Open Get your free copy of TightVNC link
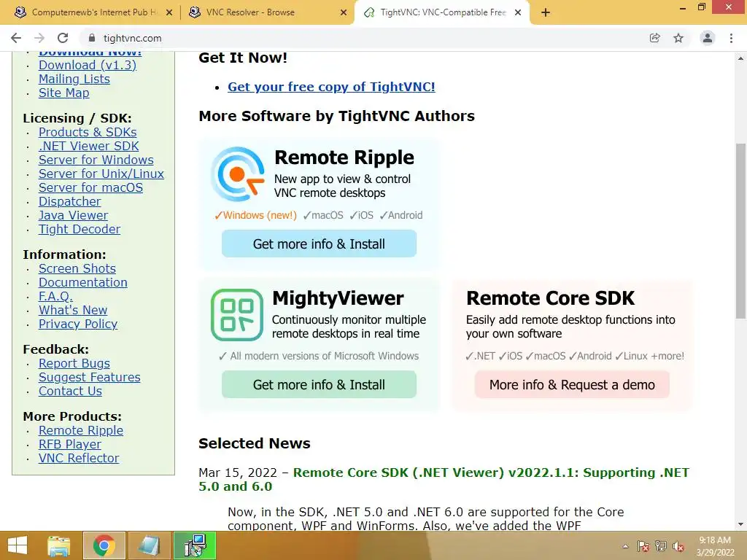Viewport: 747px width, 560px height. click(x=331, y=87)
